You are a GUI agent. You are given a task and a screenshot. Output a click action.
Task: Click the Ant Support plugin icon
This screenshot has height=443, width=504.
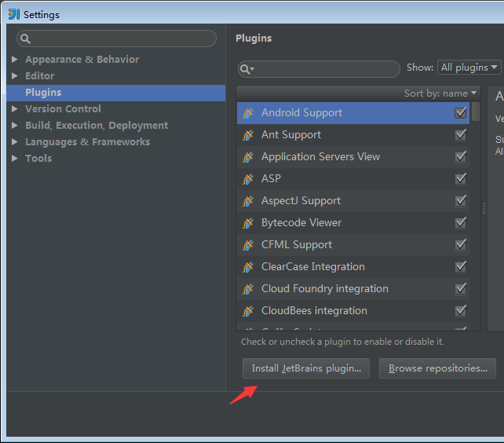[248, 135]
